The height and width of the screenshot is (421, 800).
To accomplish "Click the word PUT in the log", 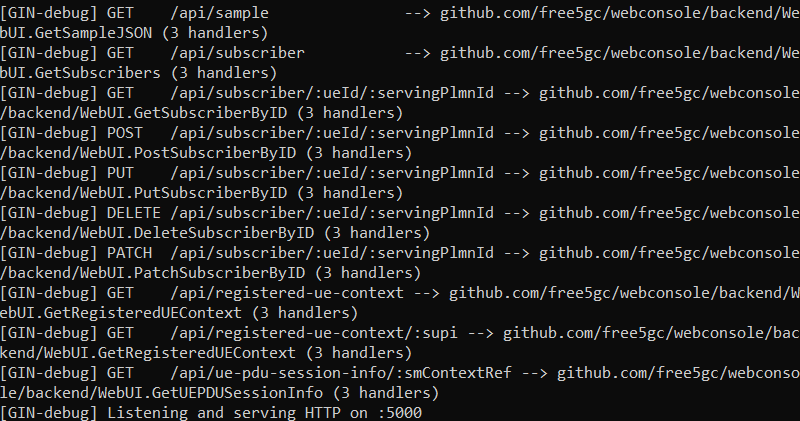I will pos(120,173).
